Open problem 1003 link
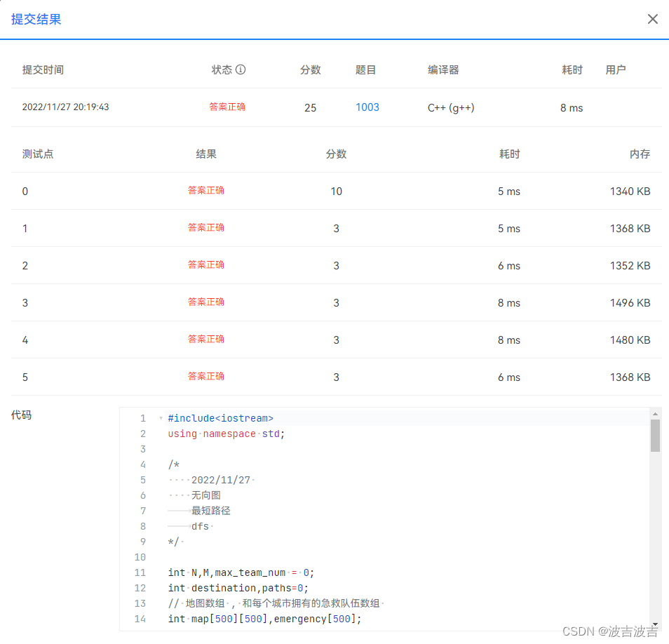The height and width of the screenshot is (644, 669). tap(367, 108)
